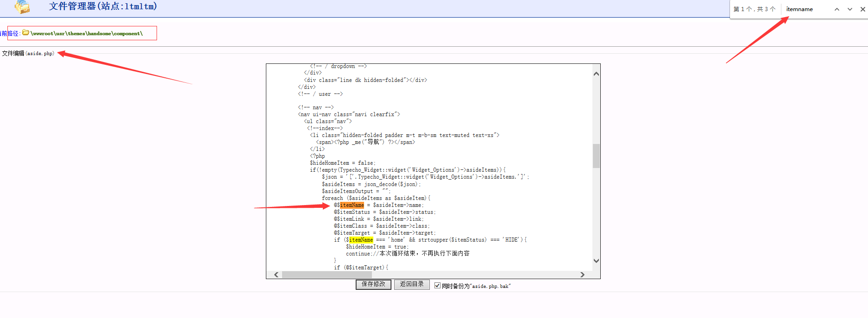This screenshot has height=318, width=868.
Task: Open the "handsome" path segment
Action: pos(100,33)
